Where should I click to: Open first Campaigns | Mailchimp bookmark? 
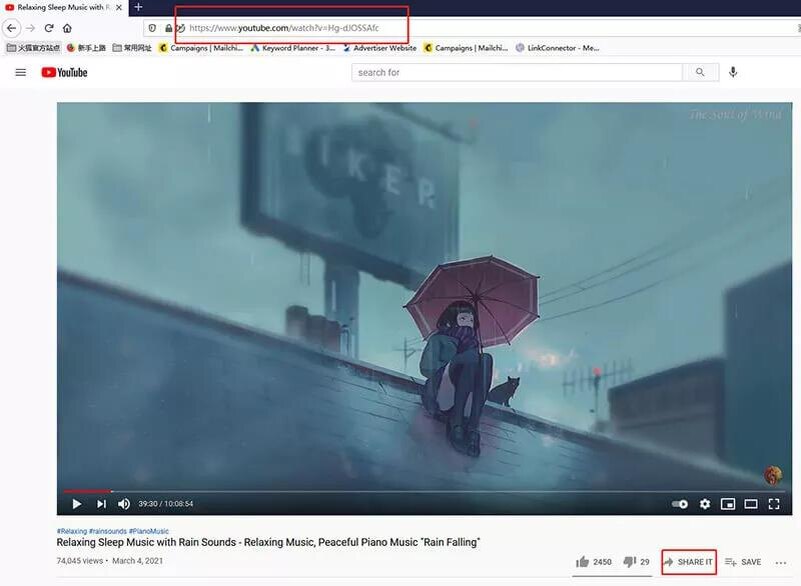(201, 48)
